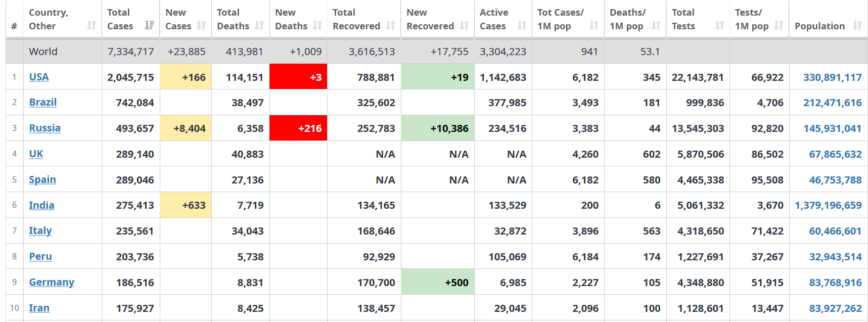Select India total tests 5,061,332
The image size is (868, 322).
[701, 205]
